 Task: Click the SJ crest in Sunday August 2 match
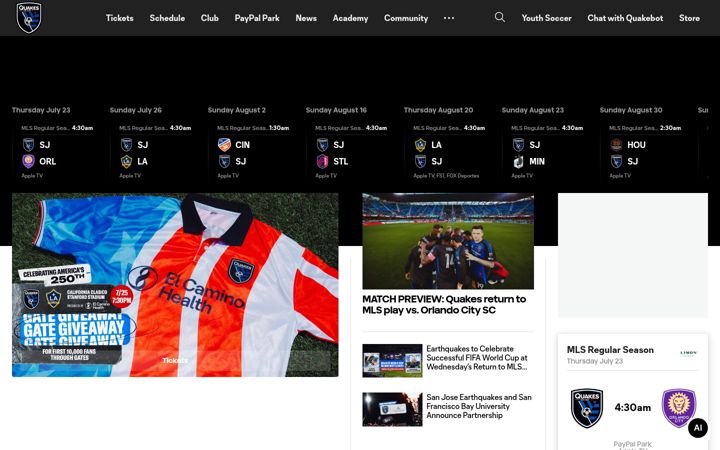click(x=224, y=161)
